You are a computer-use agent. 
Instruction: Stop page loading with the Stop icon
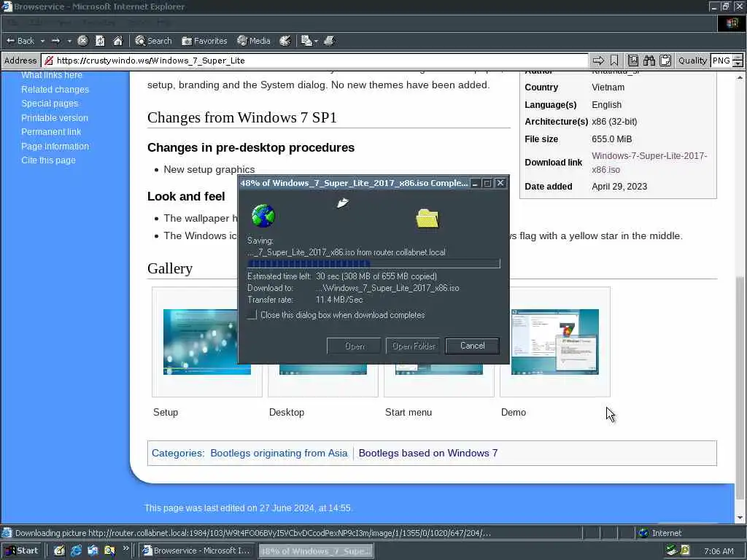point(82,41)
